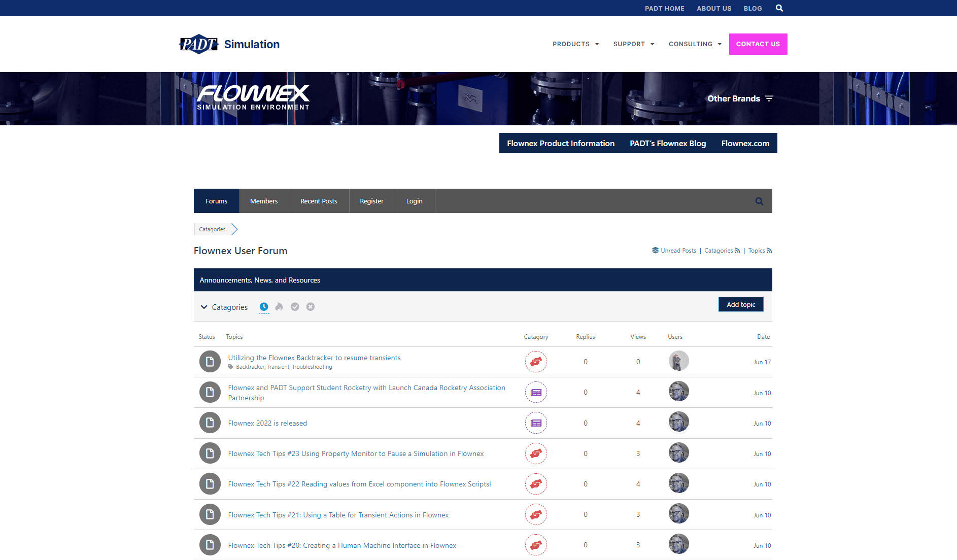The width and height of the screenshot is (957, 560).
Task: Expand the Support dropdown menu
Action: click(x=634, y=44)
